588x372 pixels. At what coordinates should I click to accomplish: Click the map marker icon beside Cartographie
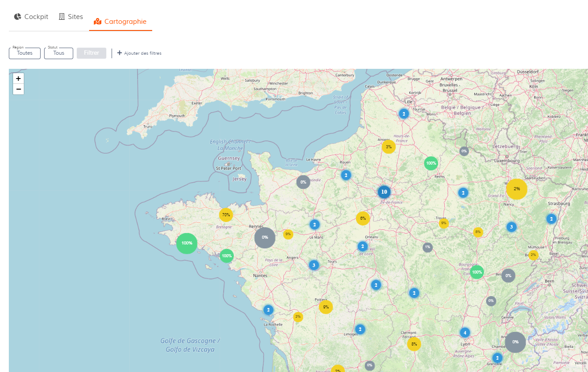click(x=97, y=21)
